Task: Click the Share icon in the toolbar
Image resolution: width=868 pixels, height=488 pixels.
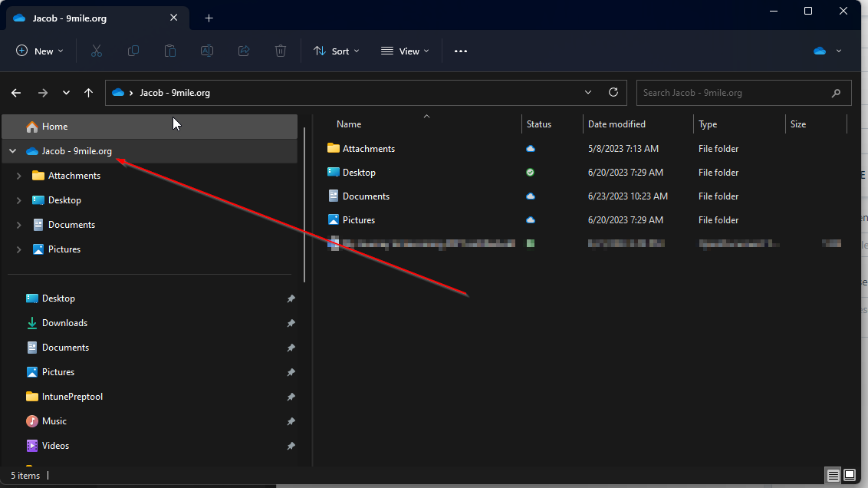Action: pyautogui.click(x=244, y=51)
